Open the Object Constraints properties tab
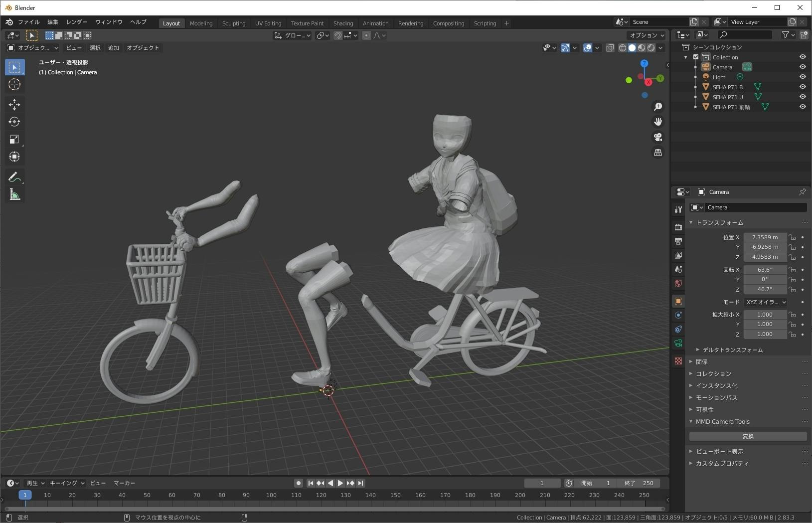 678,329
